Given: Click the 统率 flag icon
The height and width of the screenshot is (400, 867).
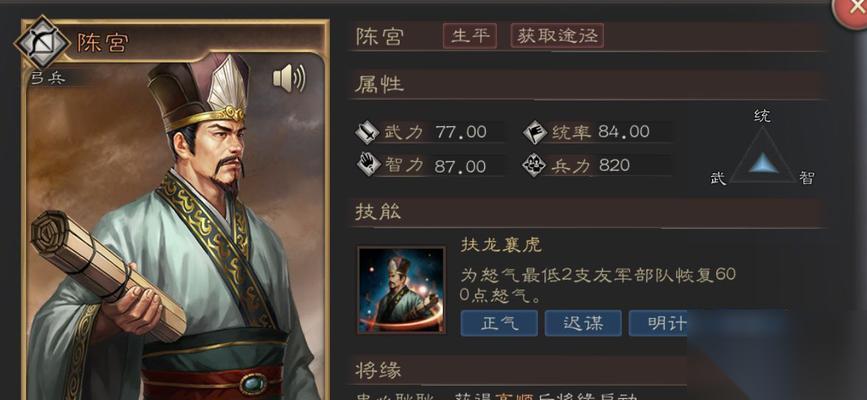Looking at the screenshot, I should 535,132.
